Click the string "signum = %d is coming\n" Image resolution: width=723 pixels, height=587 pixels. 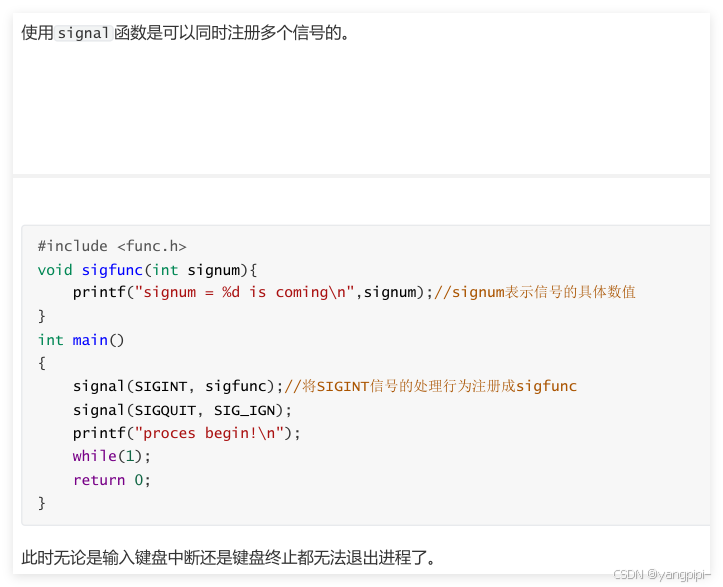click(x=244, y=292)
